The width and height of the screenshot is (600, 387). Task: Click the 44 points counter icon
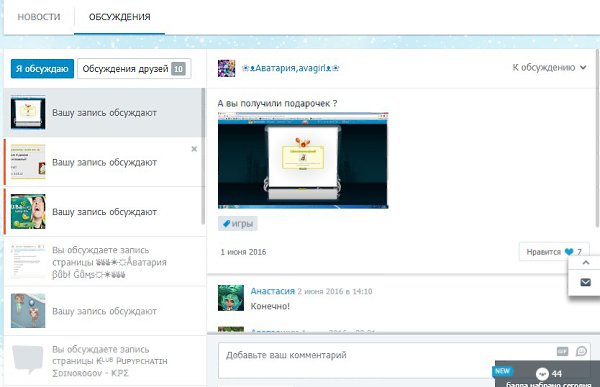coord(542,374)
